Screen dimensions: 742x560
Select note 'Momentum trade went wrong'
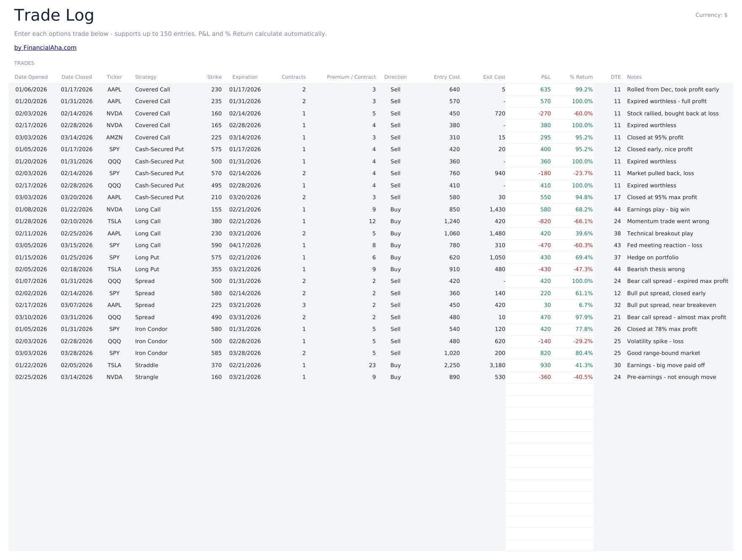668,221
